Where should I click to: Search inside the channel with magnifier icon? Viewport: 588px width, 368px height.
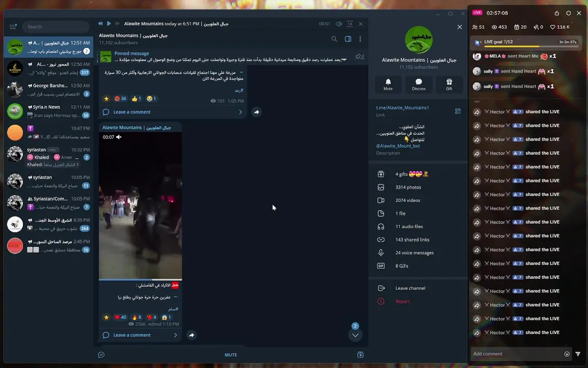(334, 39)
